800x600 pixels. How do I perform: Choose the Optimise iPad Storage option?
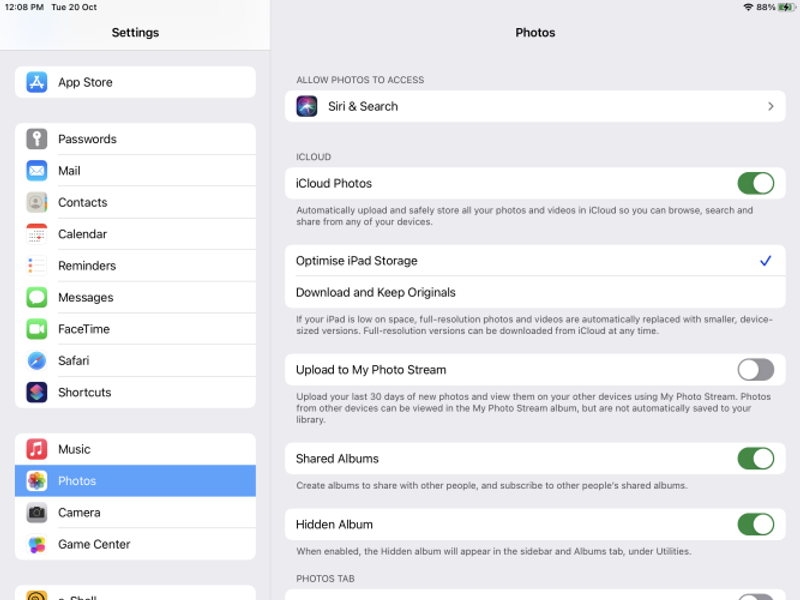(x=357, y=261)
